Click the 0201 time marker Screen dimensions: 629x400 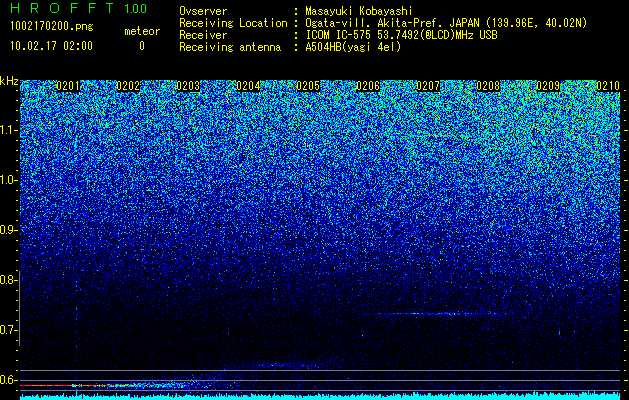tap(68, 86)
